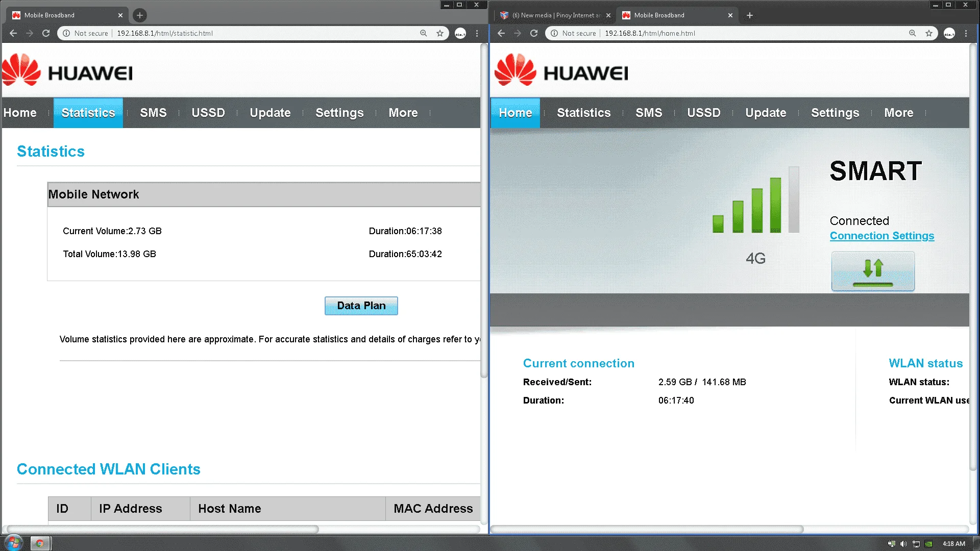
Task: Open Update menu in left window
Action: click(x=270, y=113)
